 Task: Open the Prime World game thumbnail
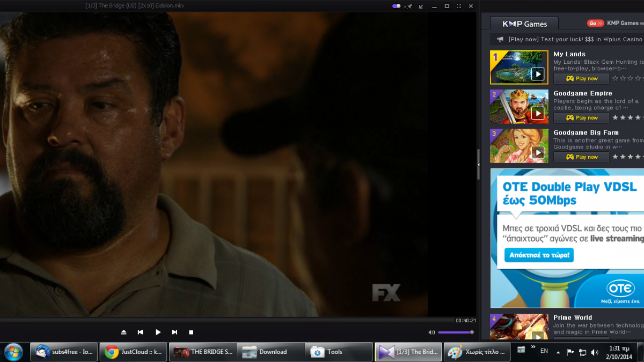[519, 327]
